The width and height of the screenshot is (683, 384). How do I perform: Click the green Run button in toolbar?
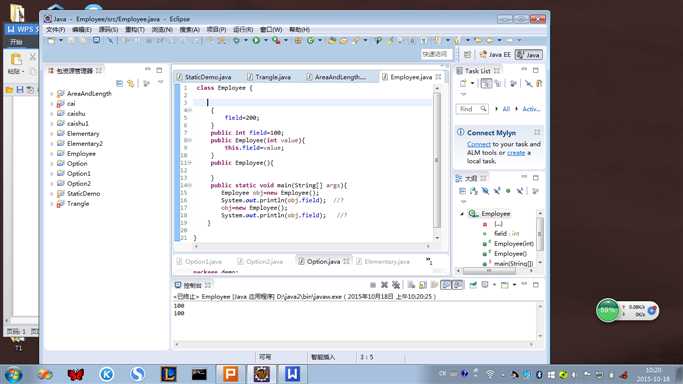[256, 40]
